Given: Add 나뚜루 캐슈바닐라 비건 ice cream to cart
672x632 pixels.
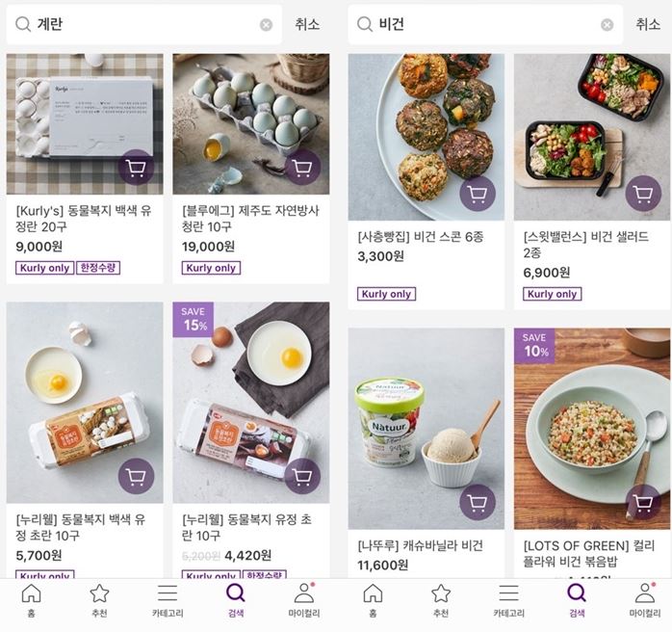Looking at the screenshot, I should (x=478, y=502).
